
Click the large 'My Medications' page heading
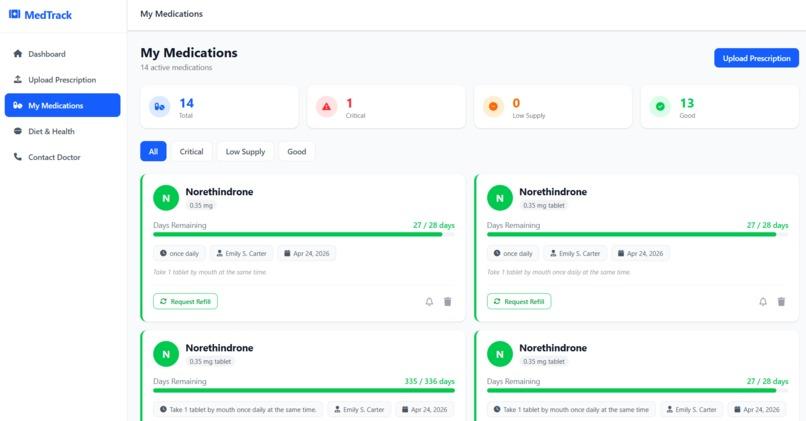point(189,52)
